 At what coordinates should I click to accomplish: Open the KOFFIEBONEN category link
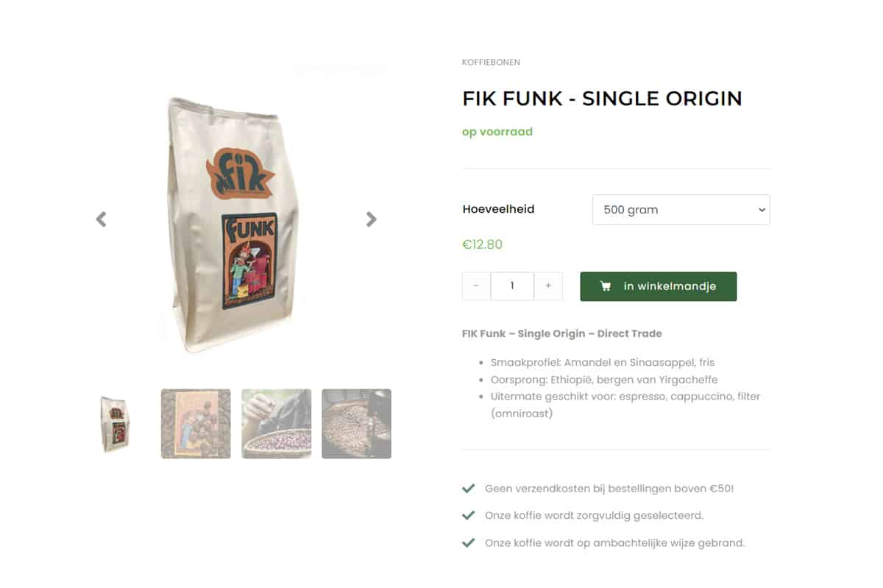(491, 63)
